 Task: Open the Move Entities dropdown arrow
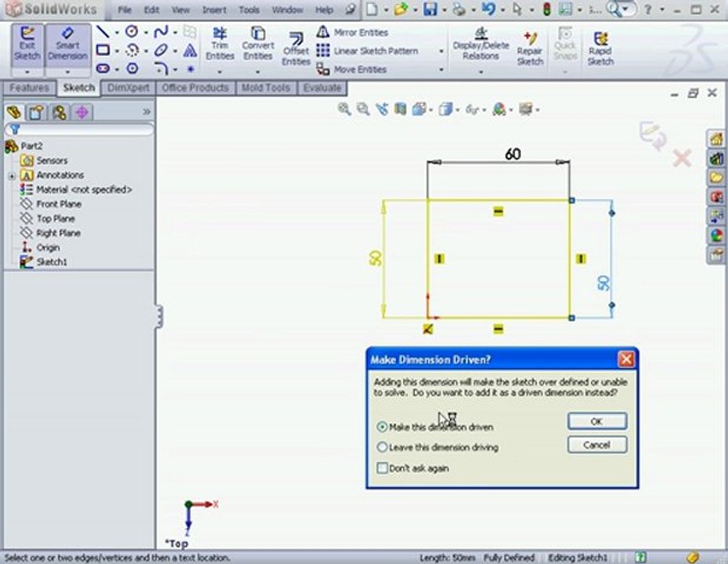click(x=441, y=69)
